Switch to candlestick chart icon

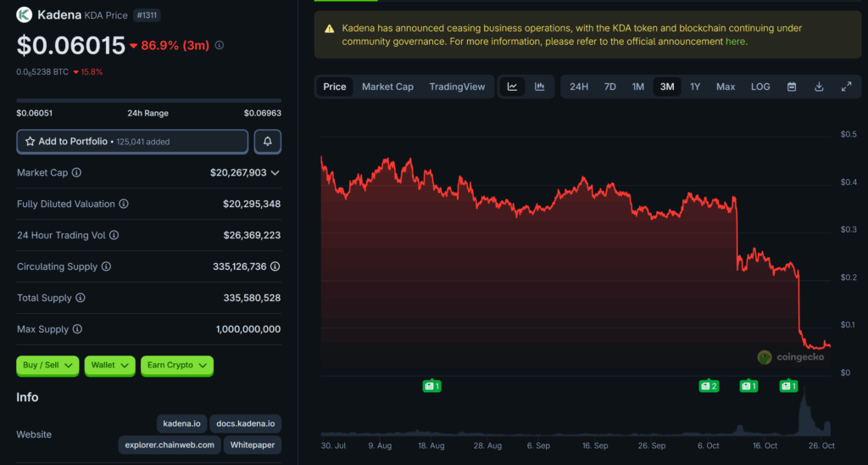pos(539,87)
